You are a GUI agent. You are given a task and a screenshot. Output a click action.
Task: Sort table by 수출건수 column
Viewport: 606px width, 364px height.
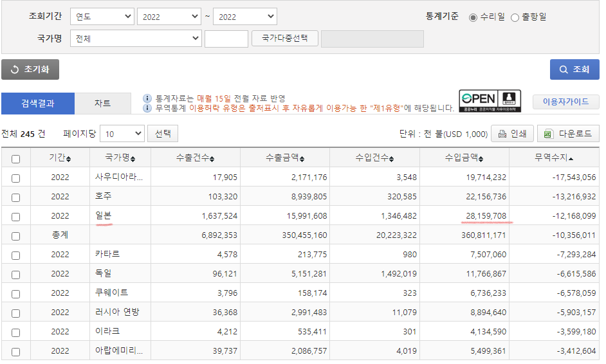tap(212, 159)
